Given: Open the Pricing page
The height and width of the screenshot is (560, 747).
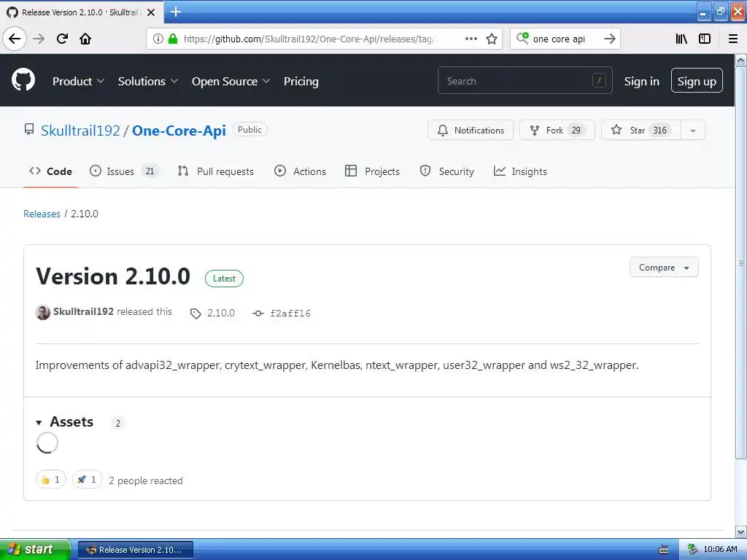Looking at the screenshot, I should 301,82.
